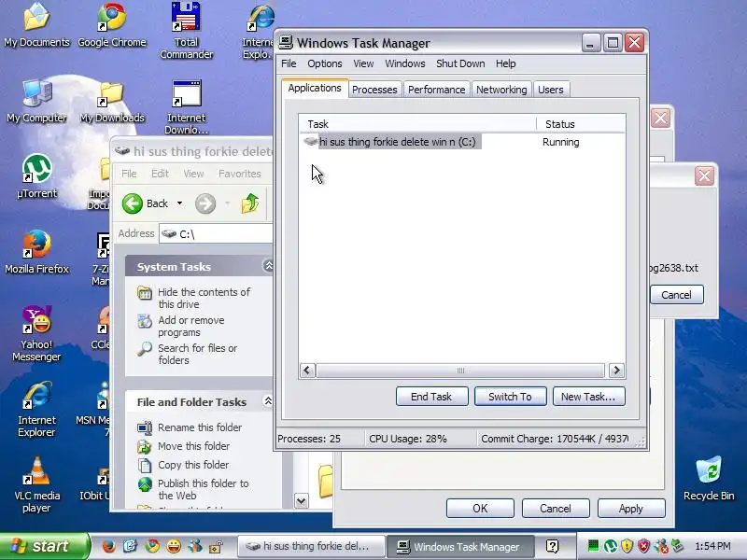Click the Start button
The width and height of the screenshot is (747, 560).
[x=44, y=546]
